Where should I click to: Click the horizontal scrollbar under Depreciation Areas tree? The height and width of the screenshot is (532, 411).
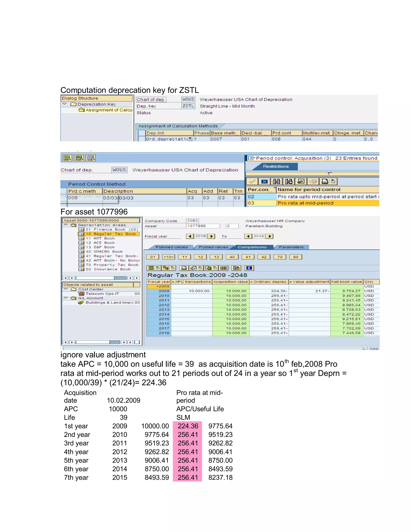101,278
